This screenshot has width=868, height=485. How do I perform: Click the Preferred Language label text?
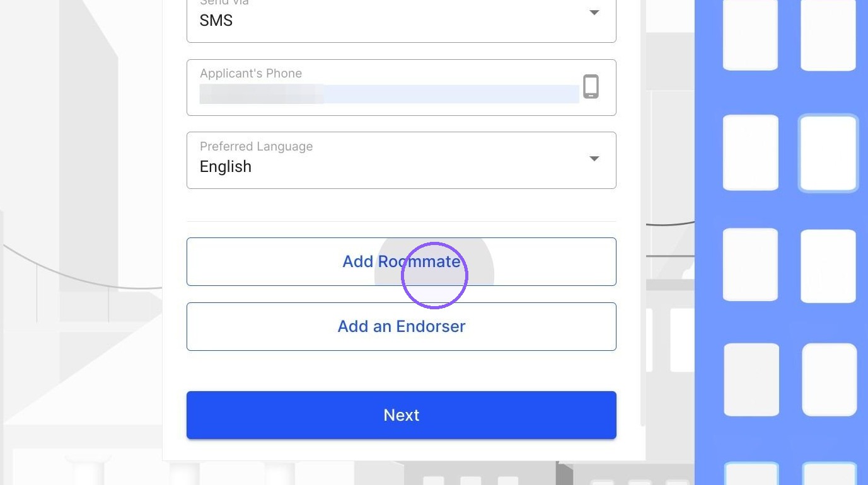(x=256, y=146)
